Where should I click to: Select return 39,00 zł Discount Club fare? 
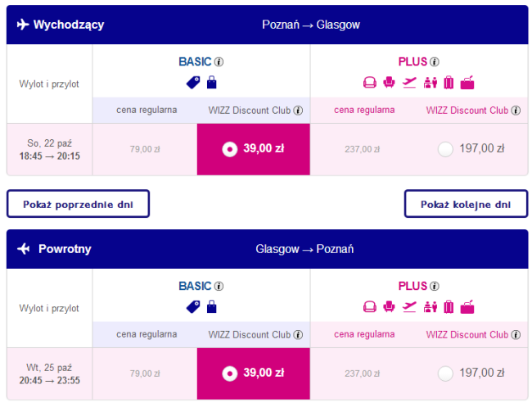pos(254,374)
